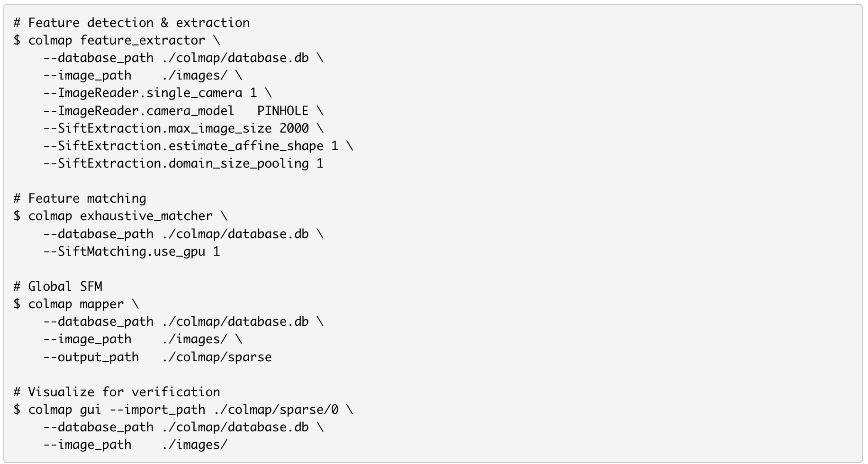The height and width of the screenshot is (464, 868).
Task: Click the word PINHOLE
Action: (x=283, y=111)
